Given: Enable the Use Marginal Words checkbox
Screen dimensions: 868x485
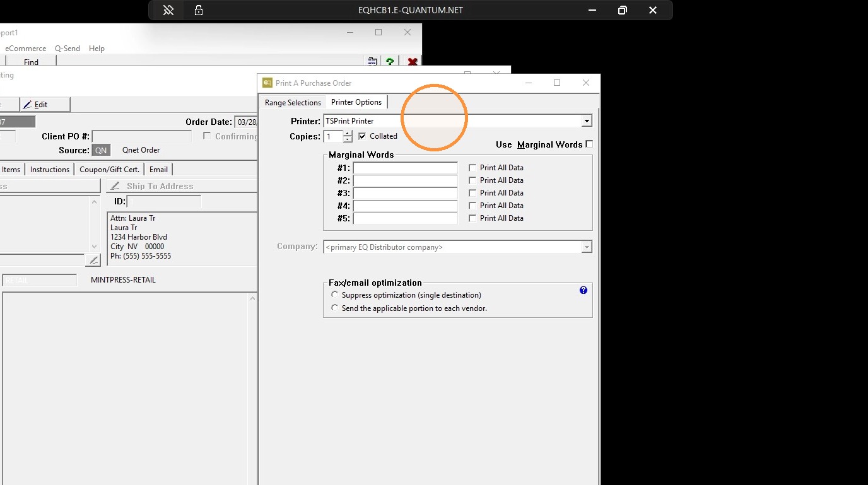Looking at the screenshot, I should point(589,144).
